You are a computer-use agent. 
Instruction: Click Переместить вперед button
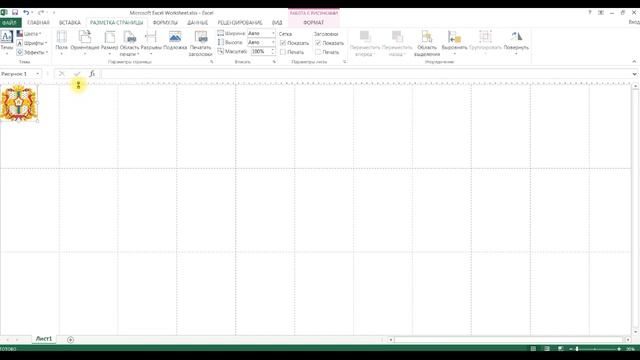(x=365, y=43)
